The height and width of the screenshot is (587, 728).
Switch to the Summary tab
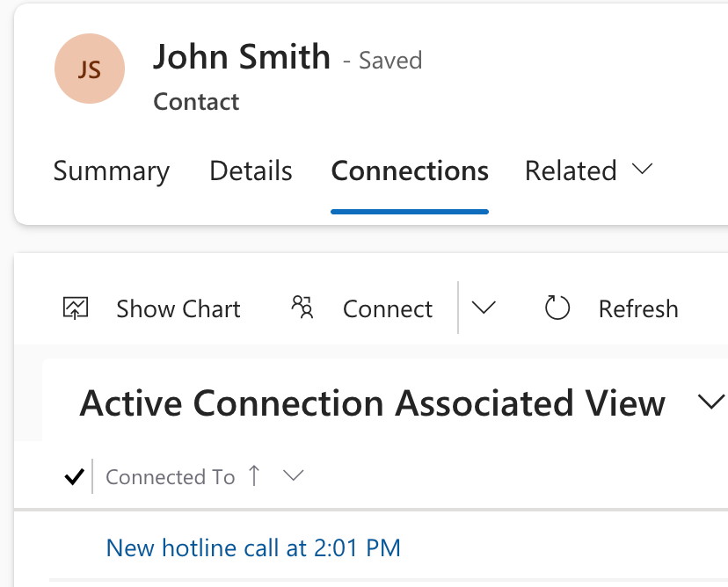click(x=112, y=171)
